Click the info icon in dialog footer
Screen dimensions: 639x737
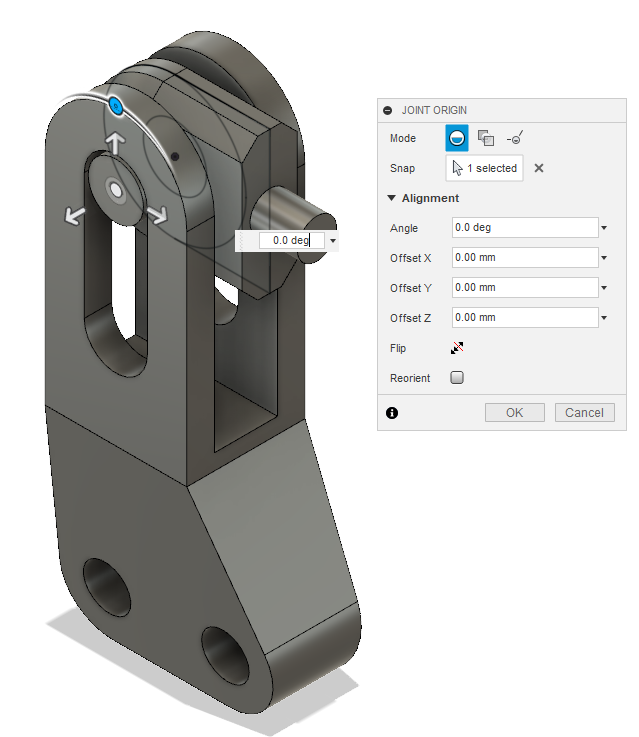tap(392, 413)
